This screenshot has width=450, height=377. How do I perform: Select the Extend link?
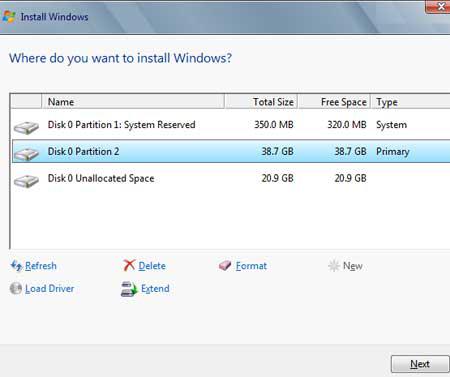[x=155, y=289]
